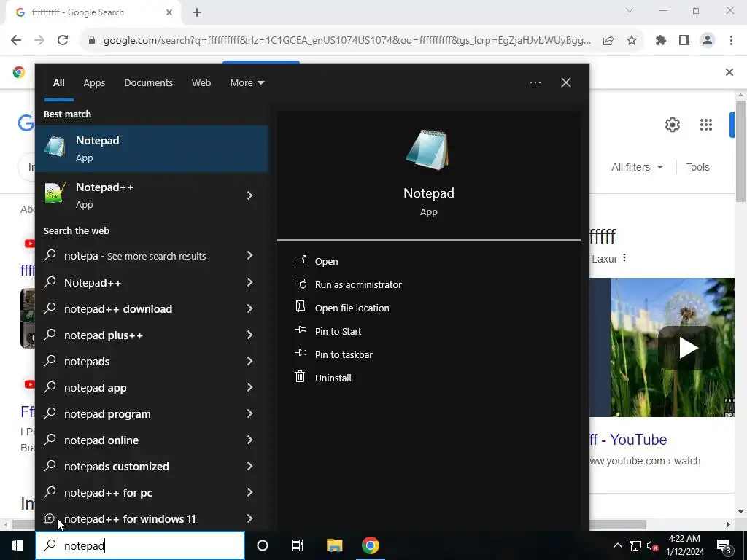747x560 pixels.
Task: Select Pin to Start
Action: 338,331
